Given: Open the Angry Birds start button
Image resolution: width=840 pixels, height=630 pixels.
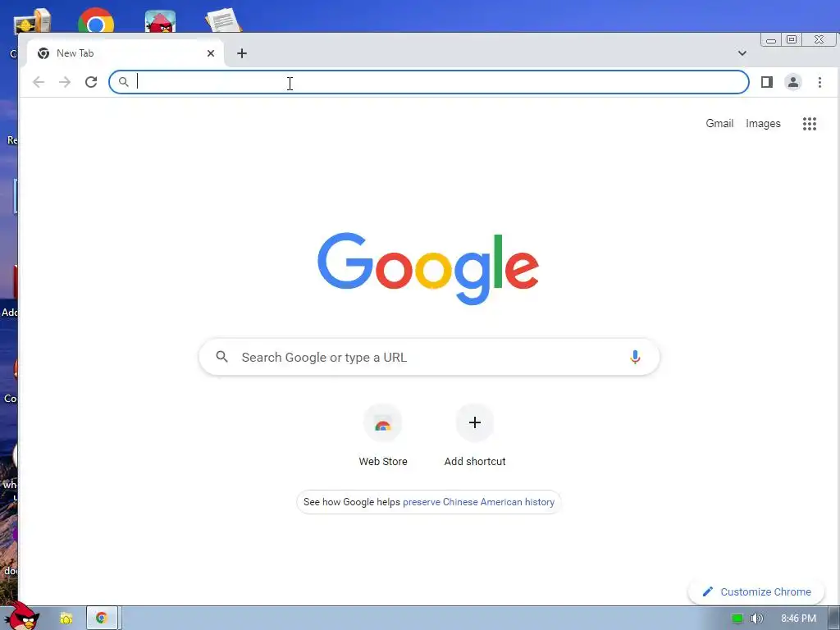Looking at the screenshot, I should 21,616.
